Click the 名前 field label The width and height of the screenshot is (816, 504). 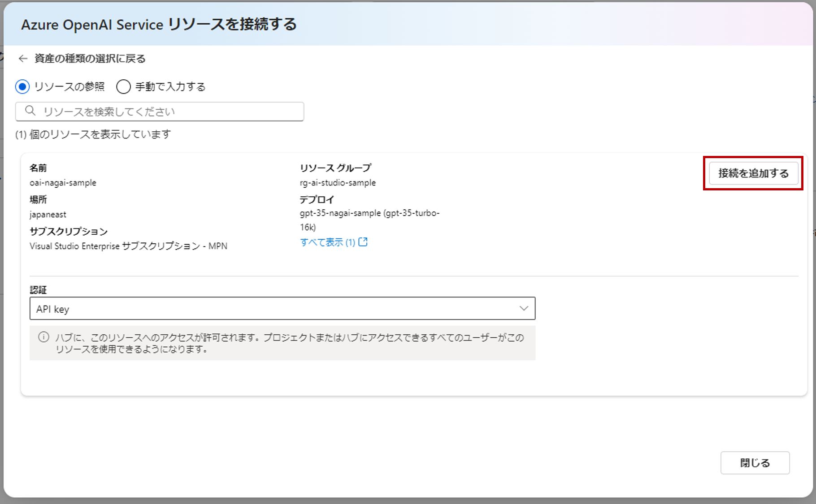point(38,168)
